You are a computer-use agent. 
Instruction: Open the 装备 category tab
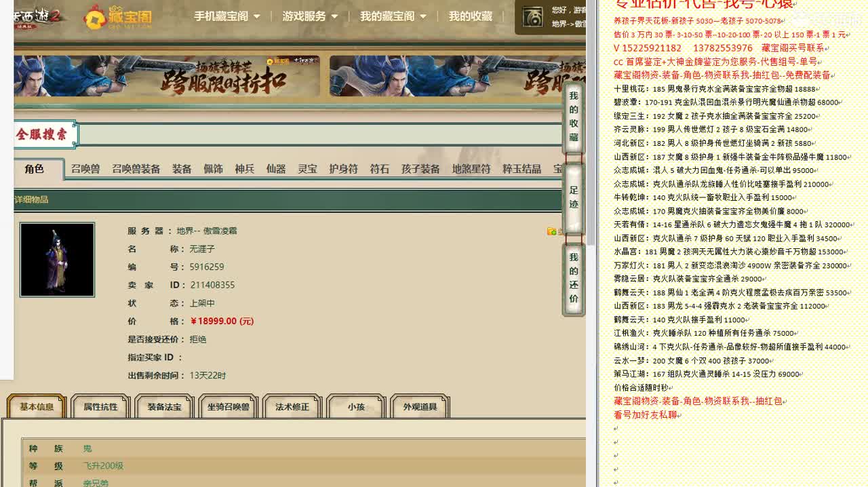tap(182, 169)
